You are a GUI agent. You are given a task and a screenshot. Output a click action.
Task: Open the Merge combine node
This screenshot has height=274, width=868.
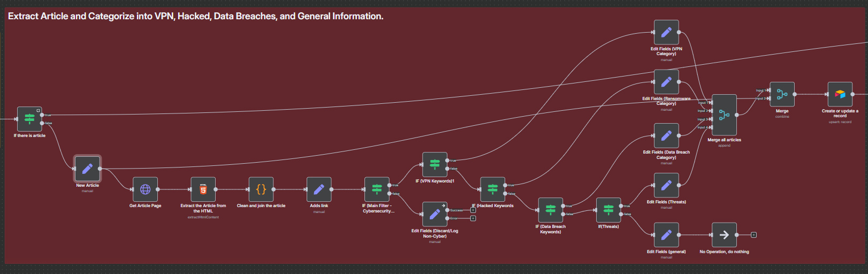[x=782, y=94]
